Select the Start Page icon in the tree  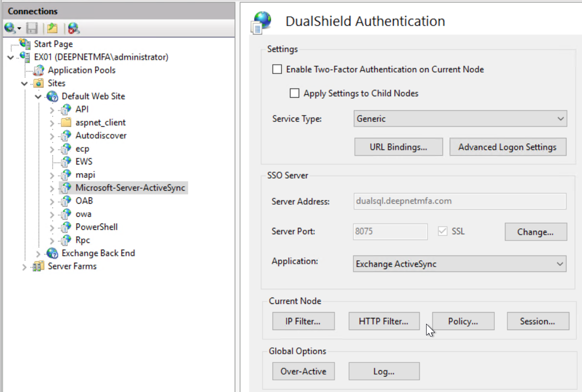pyautogui.click(x=25, y=44)
